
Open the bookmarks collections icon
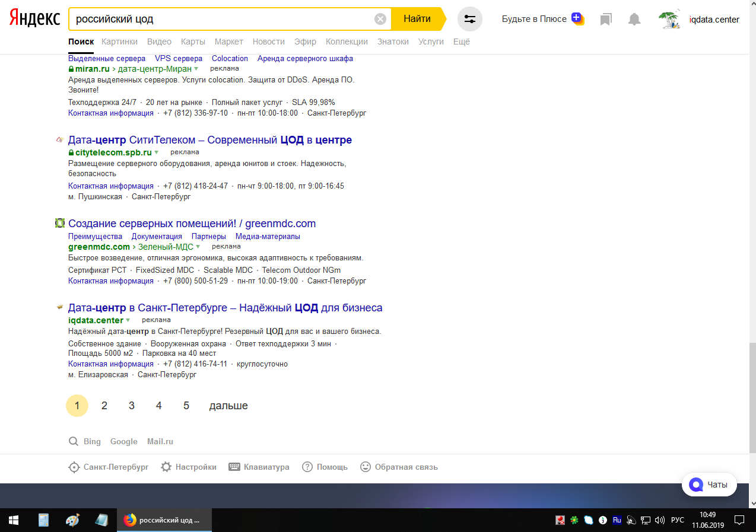pos(606,20)
